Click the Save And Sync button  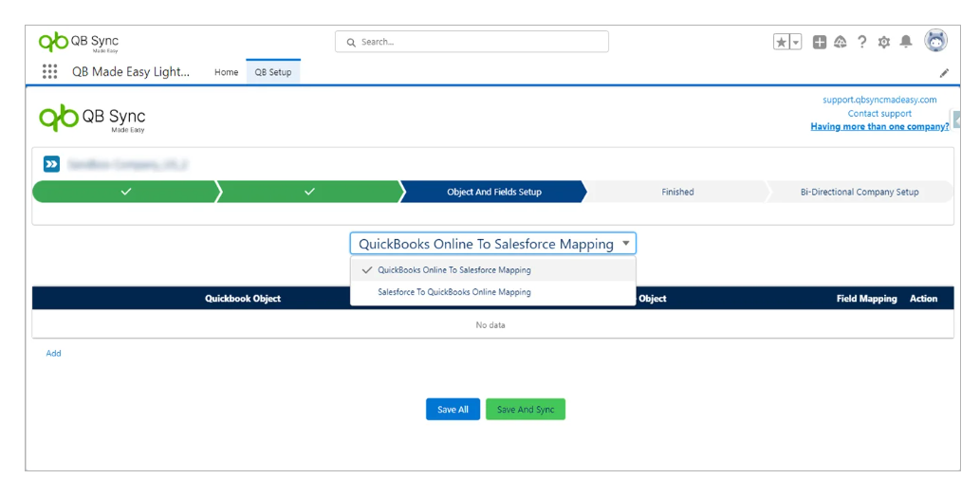526,410
